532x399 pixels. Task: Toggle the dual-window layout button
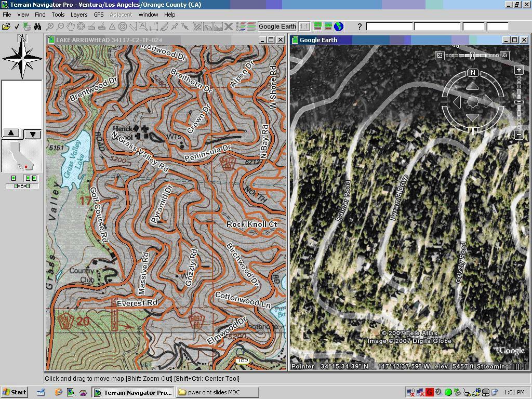point(31,178)
